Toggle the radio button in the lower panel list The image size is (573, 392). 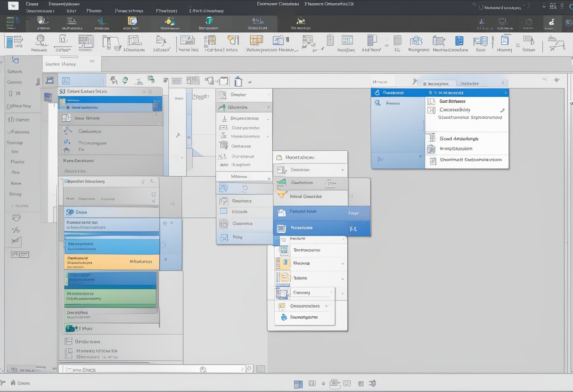click(164, 222)
